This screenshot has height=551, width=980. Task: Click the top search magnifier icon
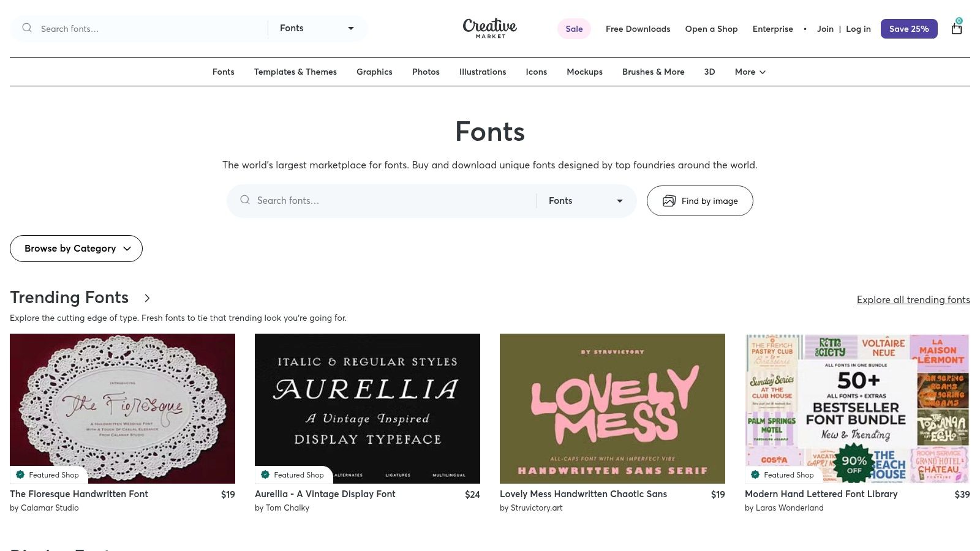pyautogui.click(x=27, y=28)
